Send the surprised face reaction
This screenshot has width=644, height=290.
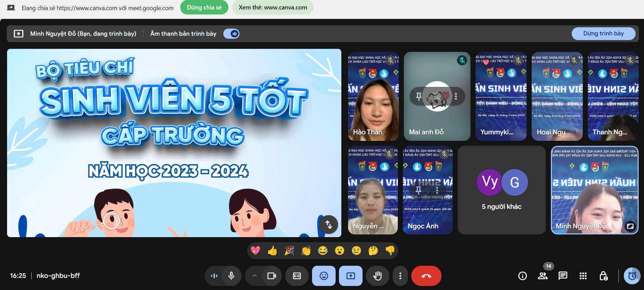340,251
